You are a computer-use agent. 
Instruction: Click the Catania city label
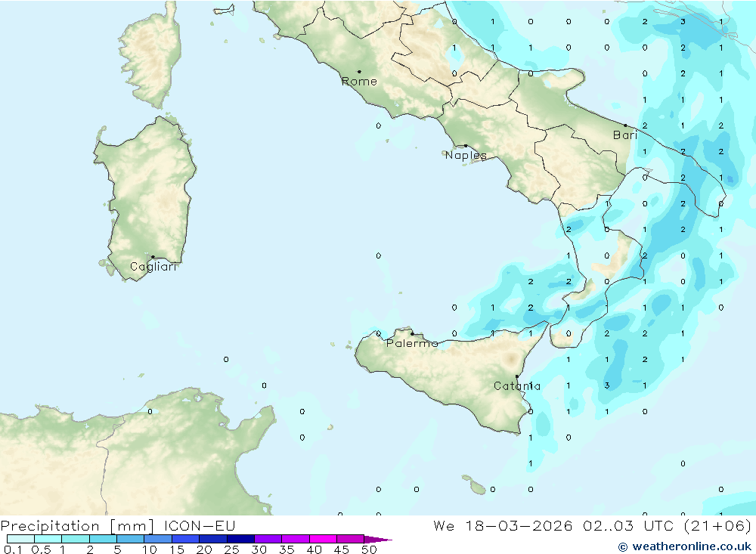click(517, 386)
